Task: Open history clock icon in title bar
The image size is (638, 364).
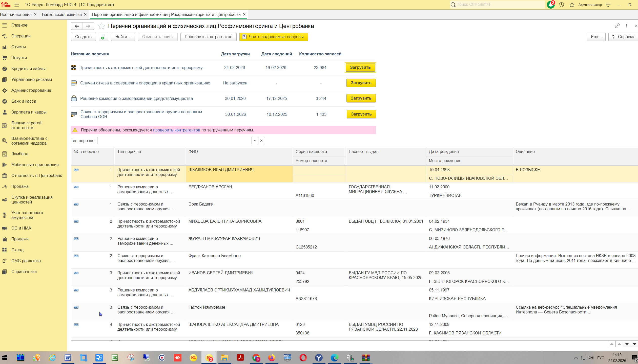Action: [x=561, y=5]
